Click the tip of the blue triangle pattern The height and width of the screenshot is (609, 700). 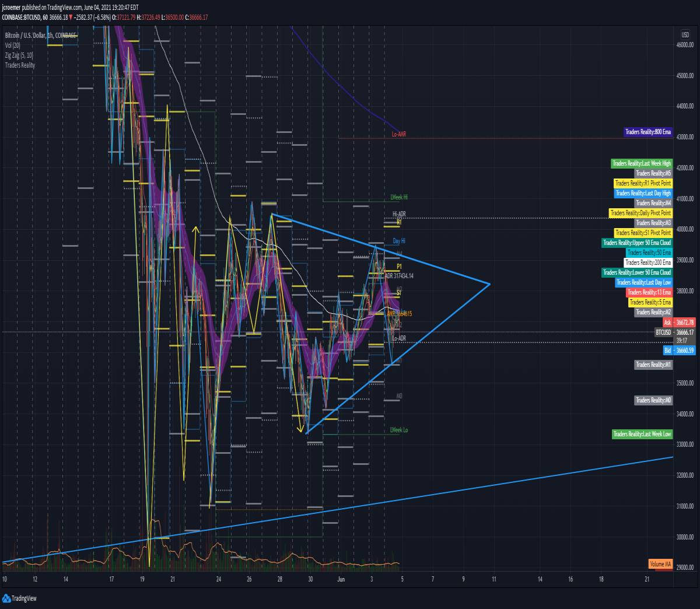click(489, 284)
